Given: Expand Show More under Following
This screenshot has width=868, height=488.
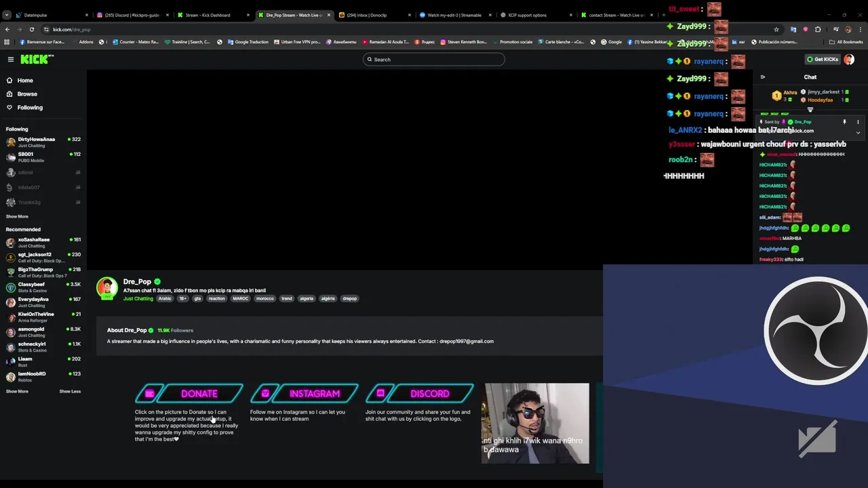Looking at the screenshot, I should click(x=17, y=216).
